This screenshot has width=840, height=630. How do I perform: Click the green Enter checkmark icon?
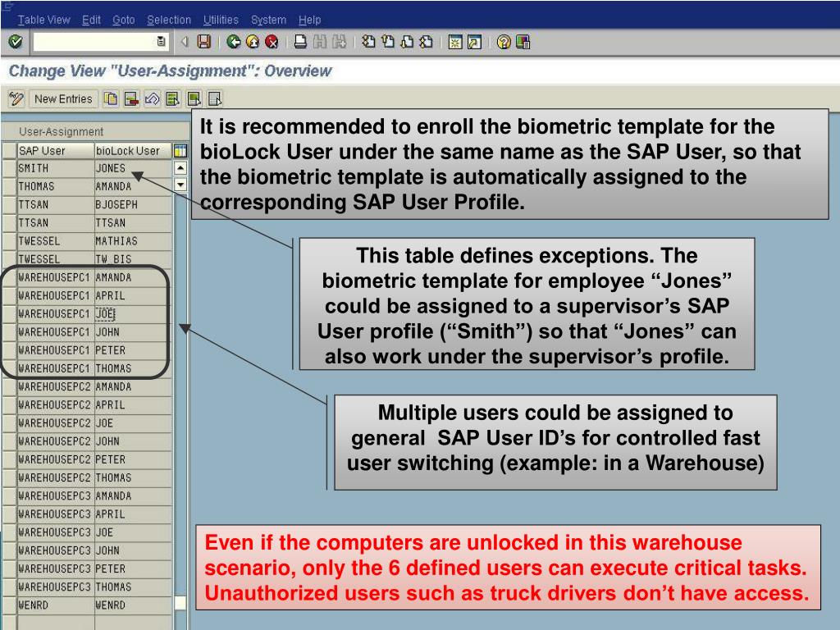(16, 42)
